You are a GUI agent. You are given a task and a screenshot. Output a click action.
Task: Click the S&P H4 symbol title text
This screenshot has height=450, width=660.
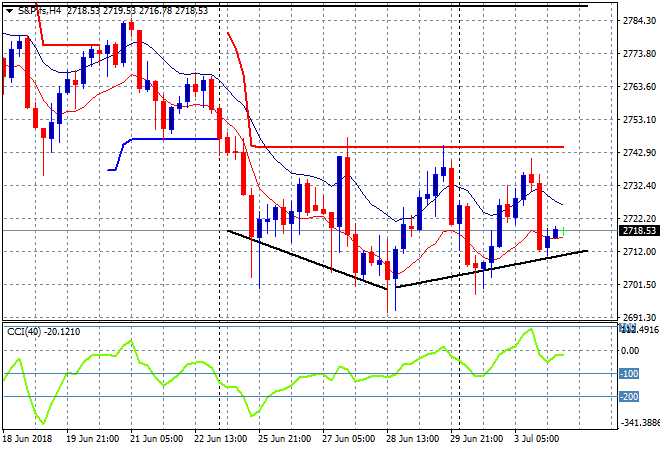pos(40,11)
